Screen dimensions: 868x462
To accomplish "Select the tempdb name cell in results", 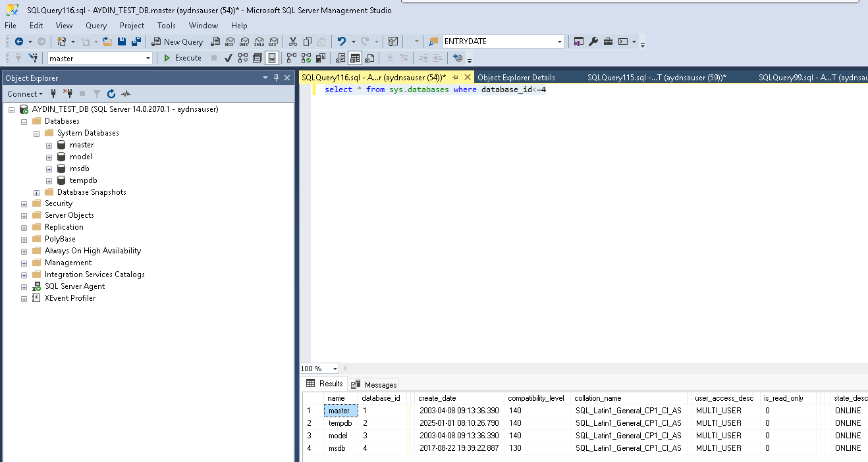I will pyautogui.click(x=340, y=423).
